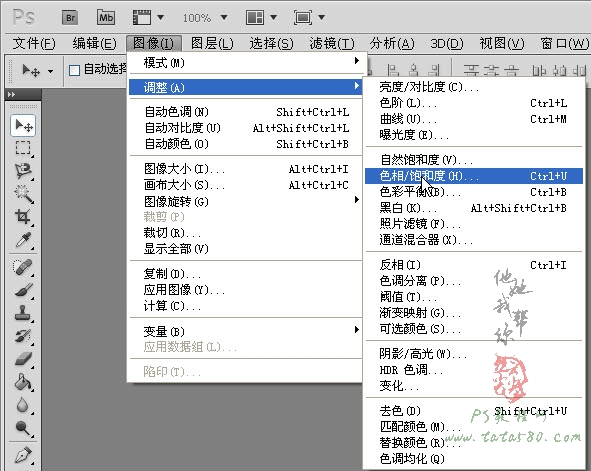Select the History Brush tool

point(23,336)
